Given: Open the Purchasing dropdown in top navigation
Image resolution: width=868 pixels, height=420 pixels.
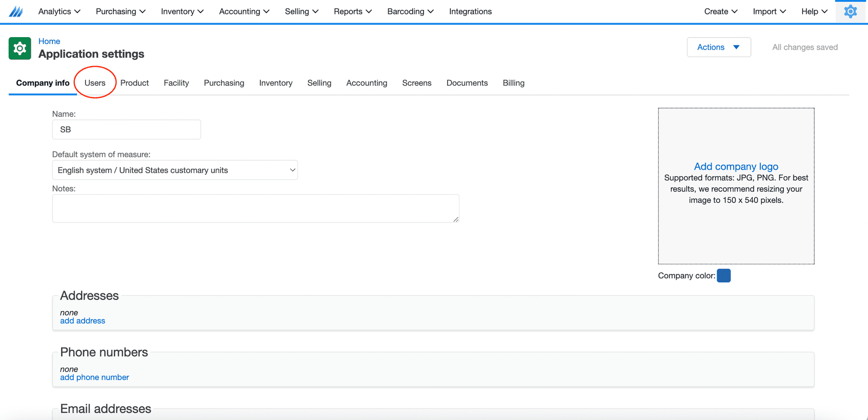Looking at the screenshot, I should [x=120, y=11].
